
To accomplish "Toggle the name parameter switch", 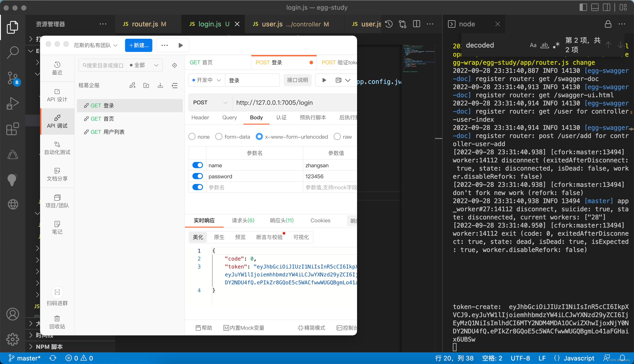I will tap(197, 165).
